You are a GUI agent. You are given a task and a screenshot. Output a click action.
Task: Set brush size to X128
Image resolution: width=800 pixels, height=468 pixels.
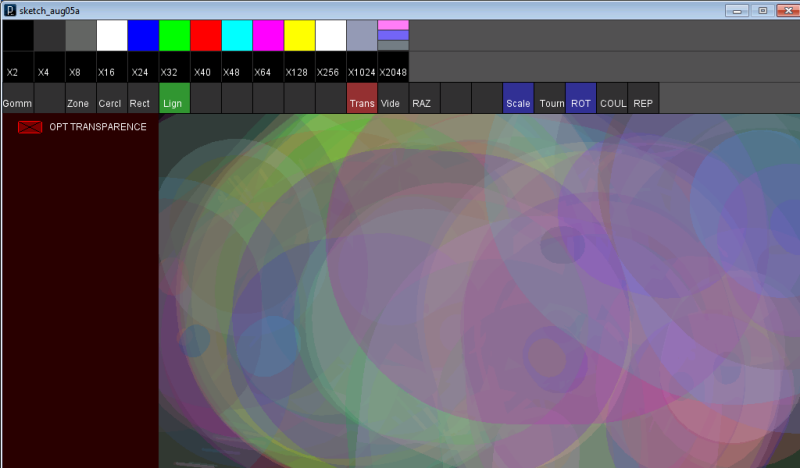299,67
